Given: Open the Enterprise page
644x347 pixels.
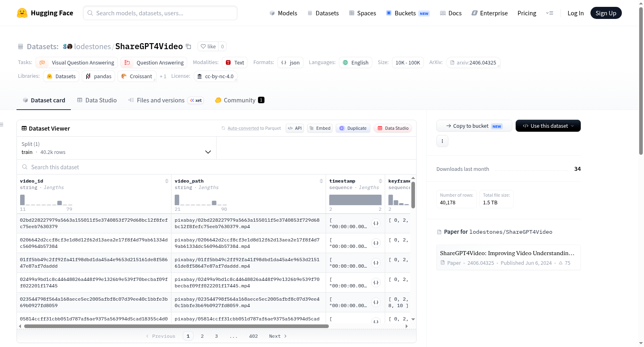Looking at the screenshot, I should coord(489,13).
